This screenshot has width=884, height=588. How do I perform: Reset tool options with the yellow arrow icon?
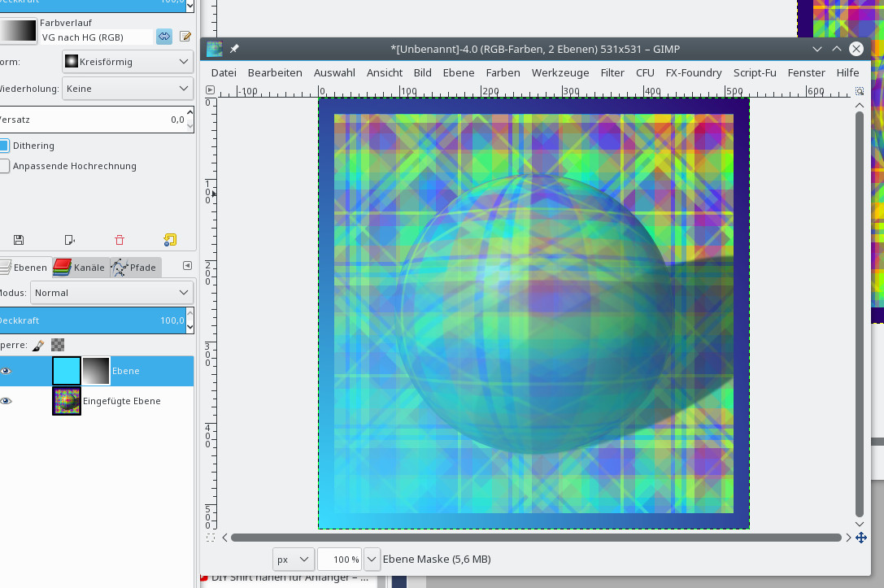169,239
